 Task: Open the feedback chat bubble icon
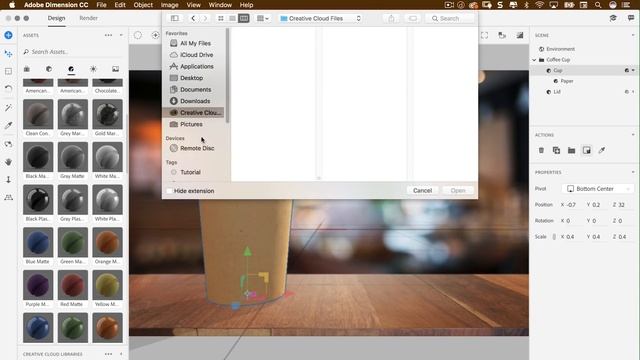point(631,18)
